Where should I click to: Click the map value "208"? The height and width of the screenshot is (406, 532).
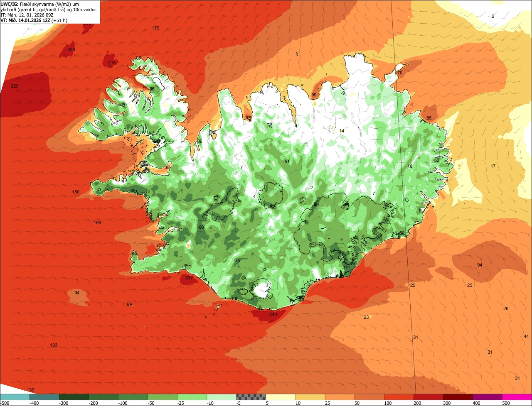[x=71, y=50]
